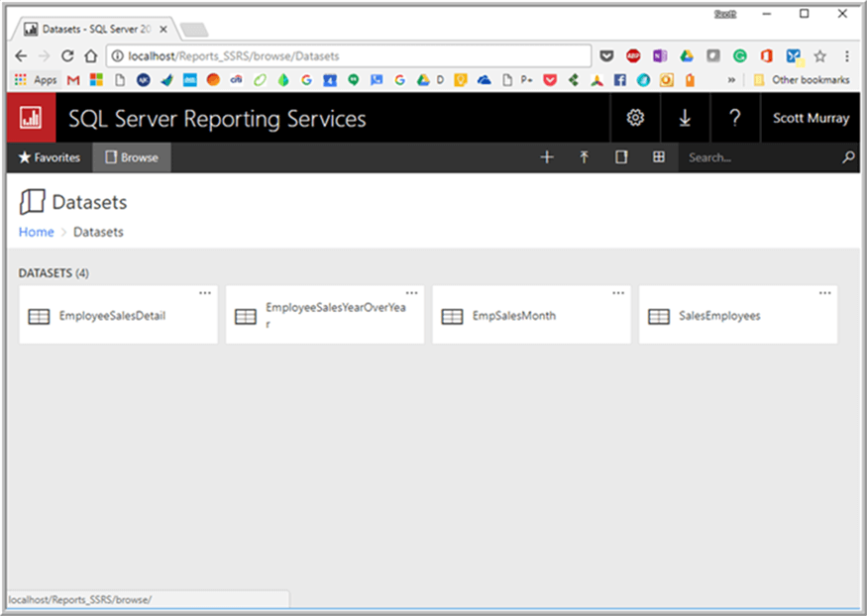Click the site information icon in address bar
This screenshot has width=867, height=616.
[117, 55]
